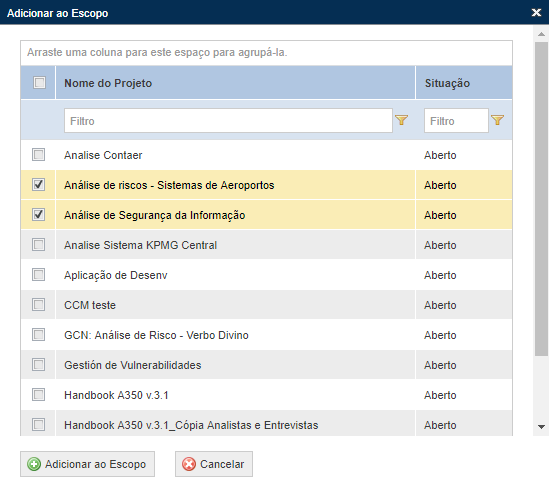Open filter options for Situação column
549x494 pixels.
coord(498,120)
